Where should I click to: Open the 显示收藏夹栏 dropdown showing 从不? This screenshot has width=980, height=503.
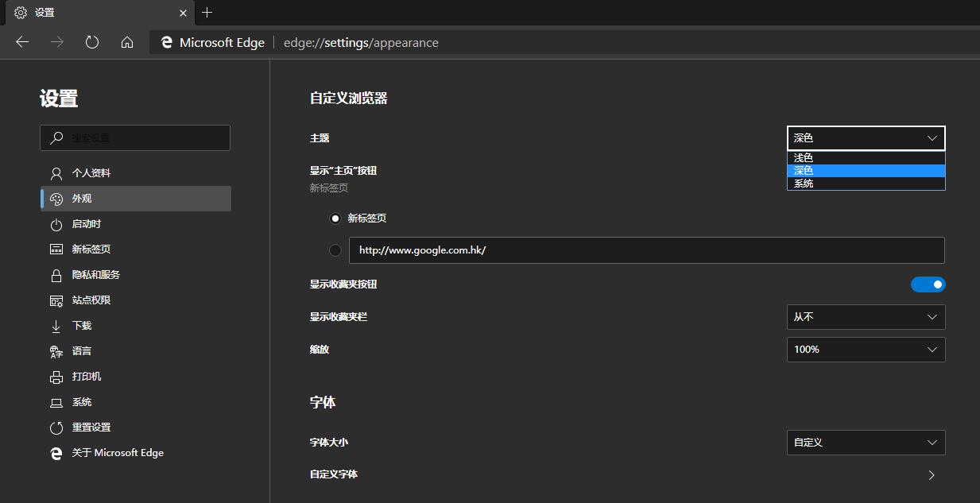point(866,316)
